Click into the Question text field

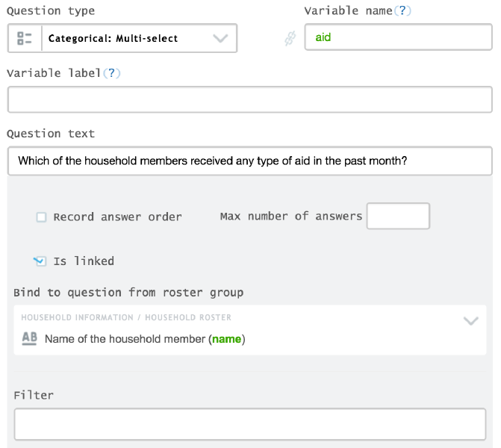point(249,161)
